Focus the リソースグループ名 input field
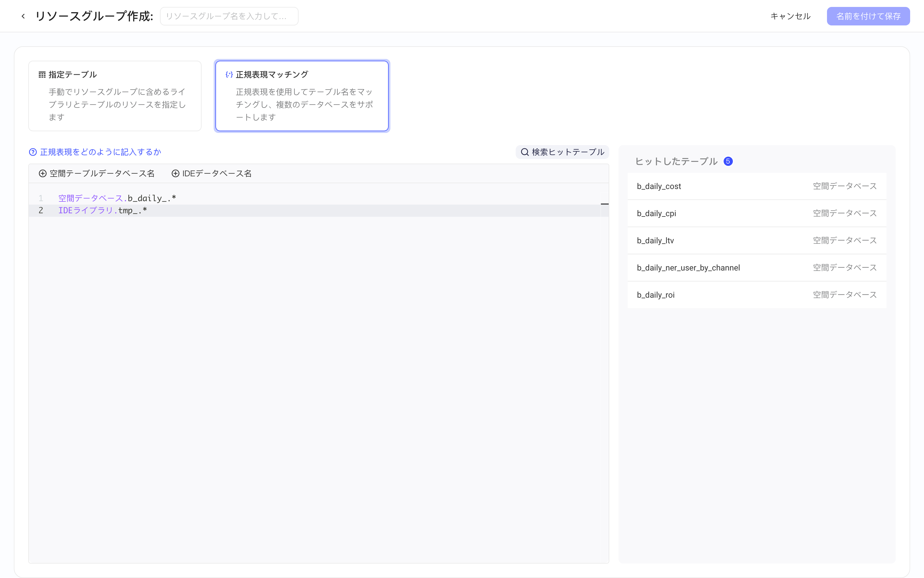The image size is (924, 578). (x=229, y=16)
